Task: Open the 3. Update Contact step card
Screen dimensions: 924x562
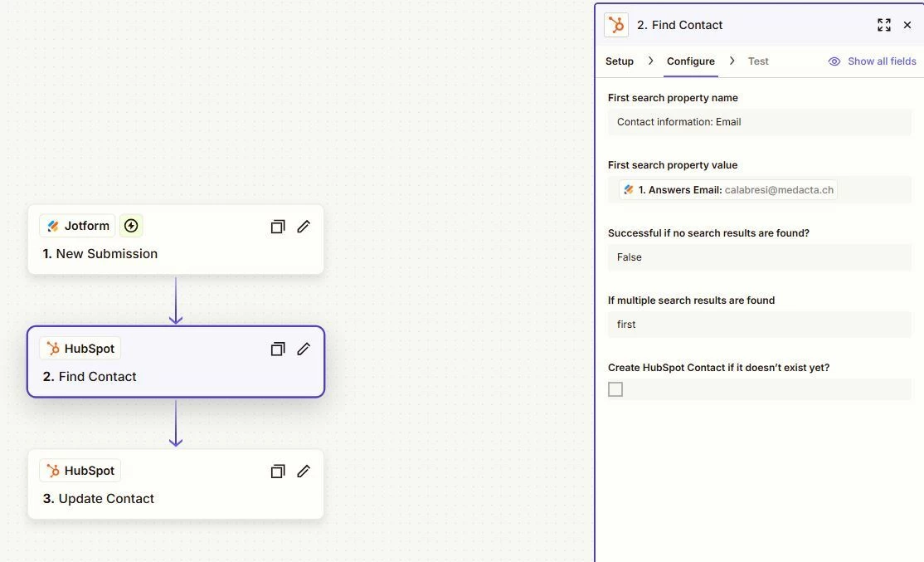Action: click(x=176, y=484)
